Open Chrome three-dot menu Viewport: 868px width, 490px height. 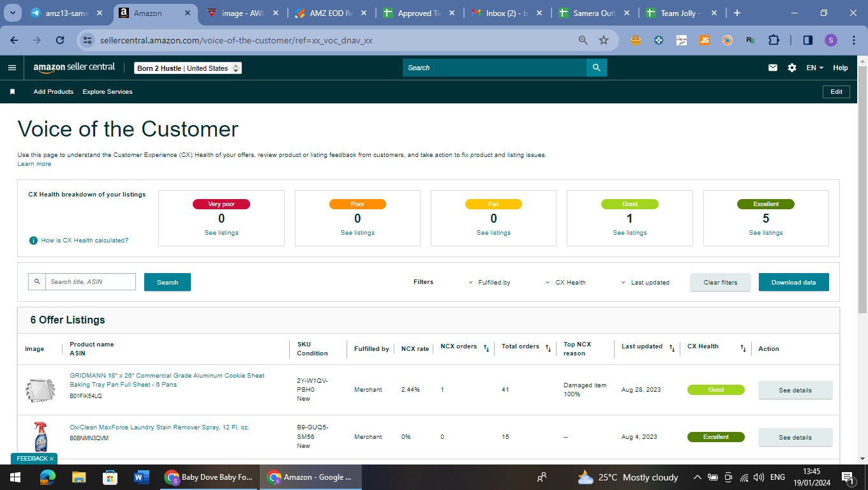pos(854,40)
